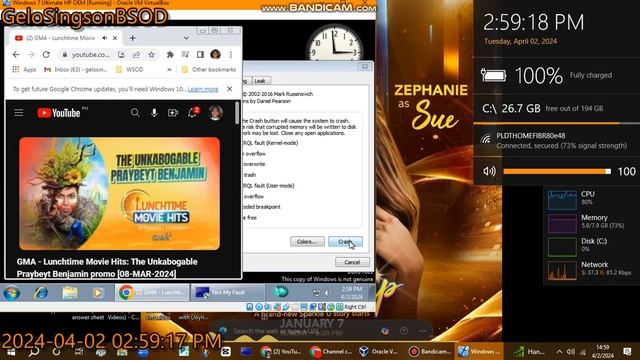640x360 pixels.
Task: Click the share page icon in address bar
Action: (136, 54)
